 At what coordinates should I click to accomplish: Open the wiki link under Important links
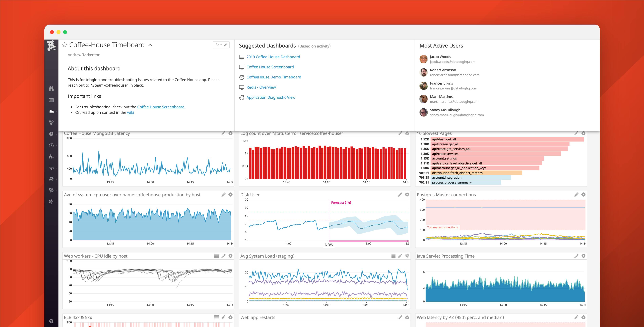click(x=131, y=113)
